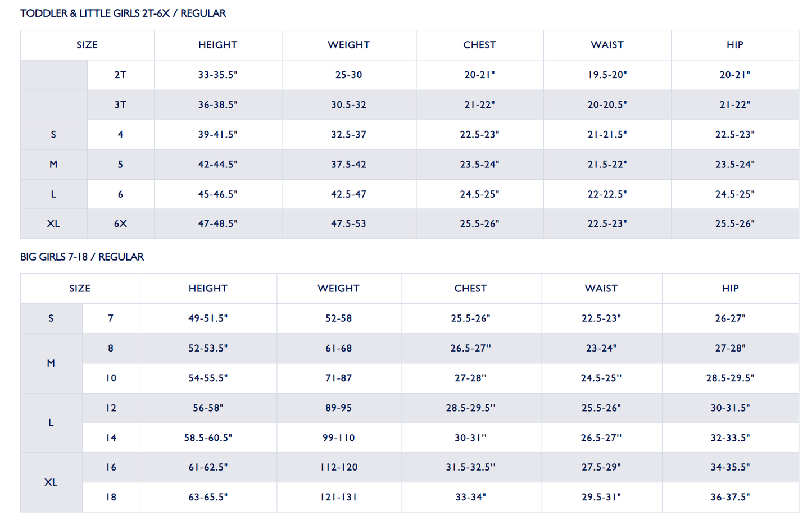The width and height of the screenshot is (812, 520).
Task: Click the Big Girls 7-18 Regular heading
Action: click(x=82, y=257)
